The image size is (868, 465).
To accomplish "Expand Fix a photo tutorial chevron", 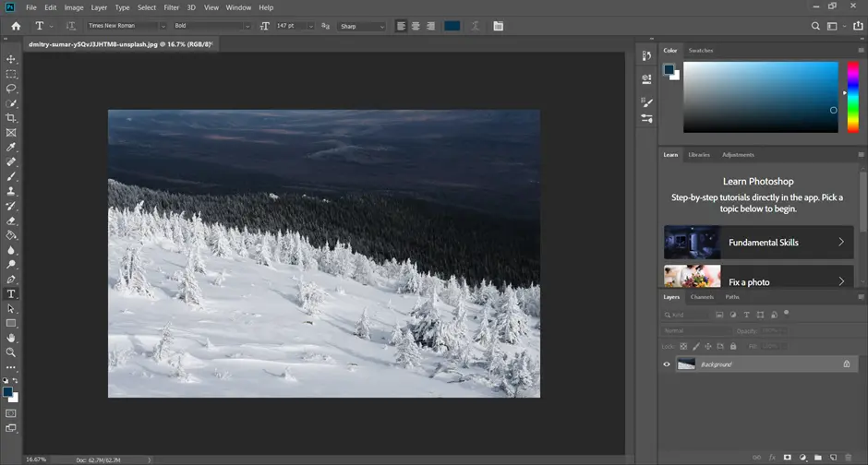I will (841, 281).
